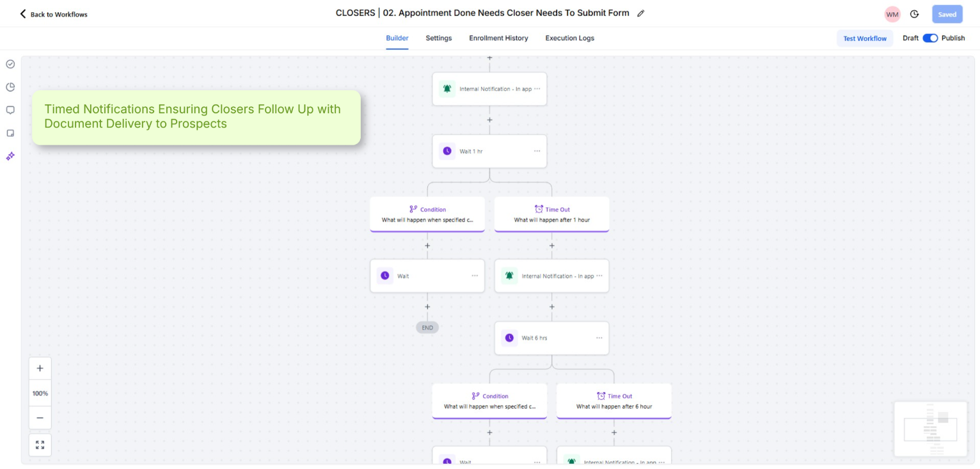The height and width of the screenshot is (469, 980).
Task: Zoom in with the plus button
Action: (x=40, y=369)
